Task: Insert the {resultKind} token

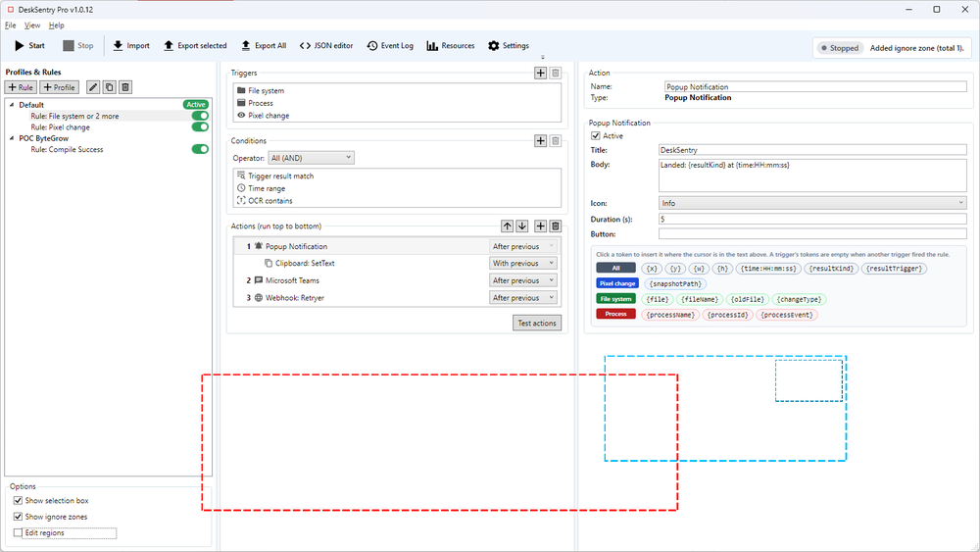Action: tap(831, 269)
